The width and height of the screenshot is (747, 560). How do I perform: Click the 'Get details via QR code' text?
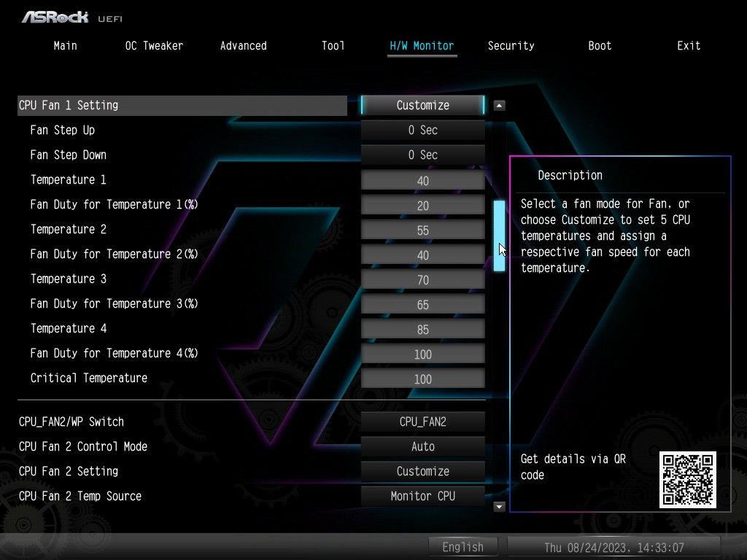pyautogui.click(x=573, y=467)
